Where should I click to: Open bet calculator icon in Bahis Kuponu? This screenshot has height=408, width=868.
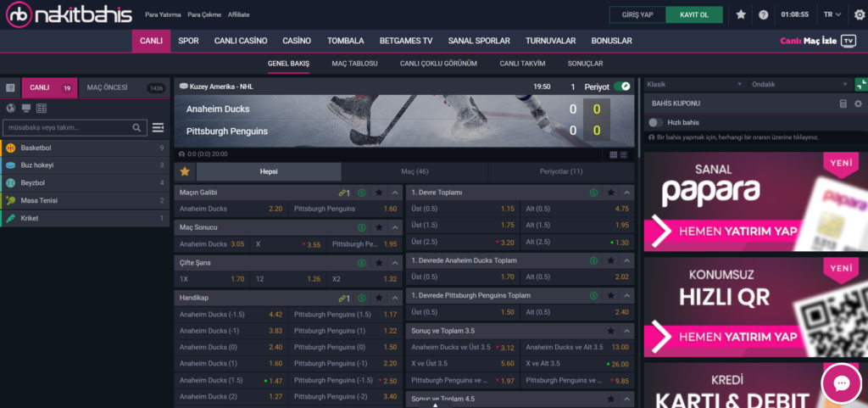click(843, 103)
